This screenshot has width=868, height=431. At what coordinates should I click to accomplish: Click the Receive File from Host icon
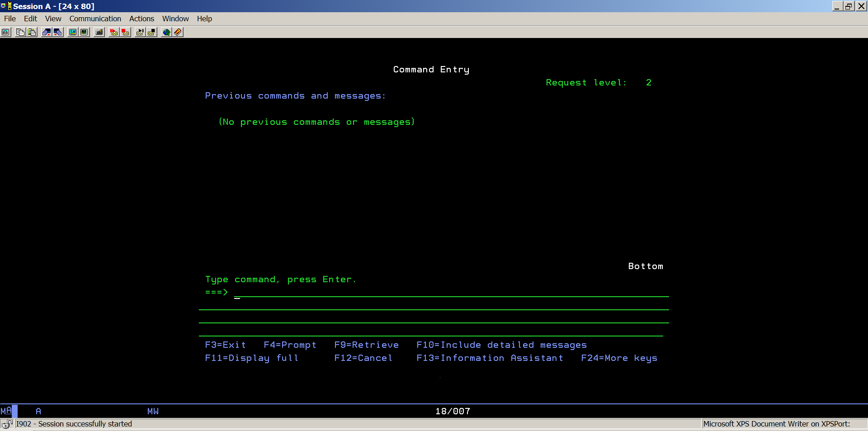[x=58, y=32]
